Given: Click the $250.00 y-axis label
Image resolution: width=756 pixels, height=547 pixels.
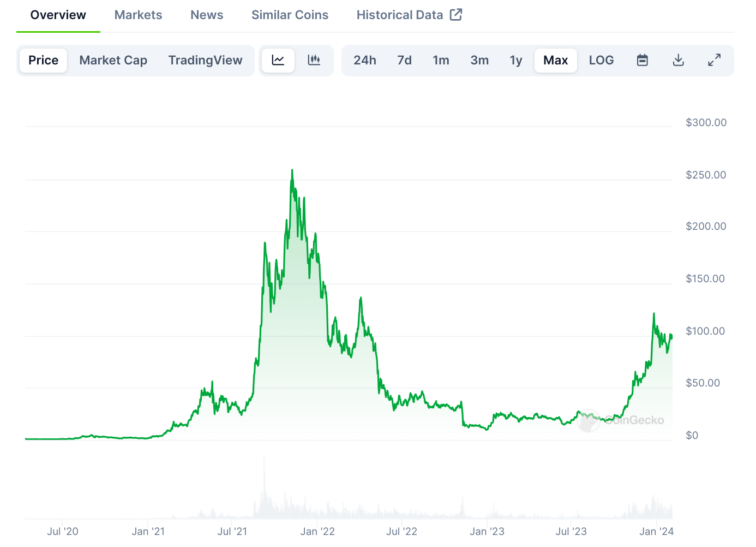Looking at the screenshot, I should tap(706, 175).
